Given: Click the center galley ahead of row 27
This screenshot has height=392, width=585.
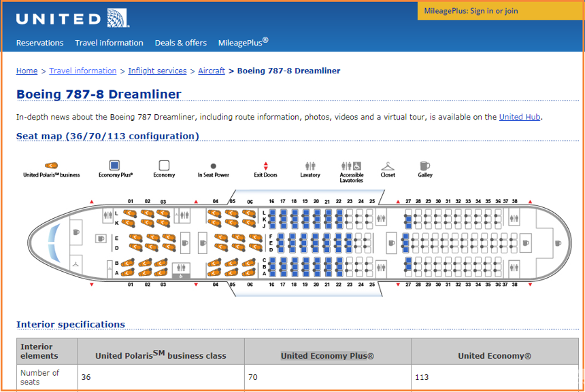Looking at the screenshot, I should (391, 243).
